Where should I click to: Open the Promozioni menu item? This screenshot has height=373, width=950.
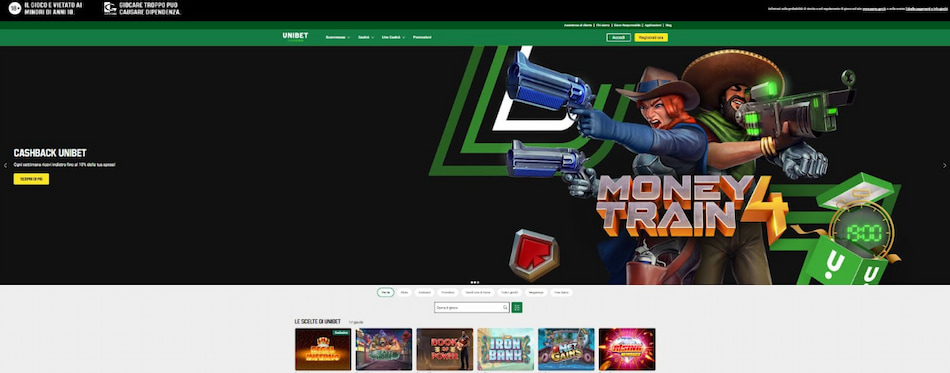pos(422,38)
